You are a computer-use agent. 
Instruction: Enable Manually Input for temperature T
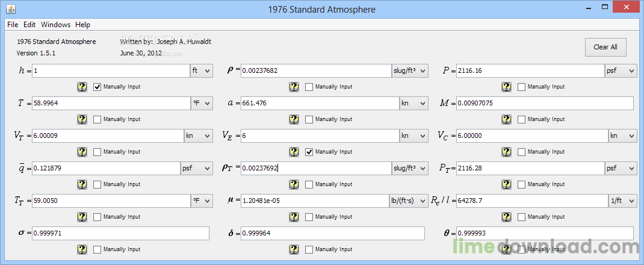pos(98,119)
